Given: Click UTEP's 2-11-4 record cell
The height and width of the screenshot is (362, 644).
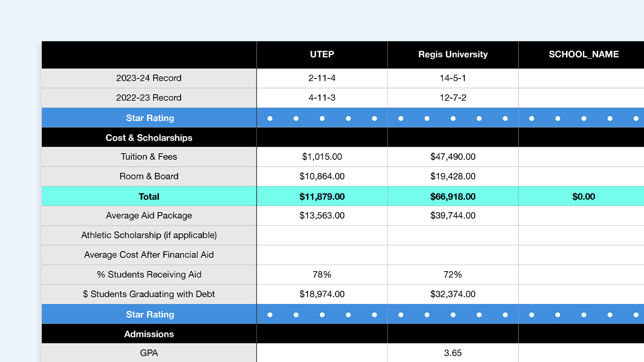Looking at the screenshot, I should pos(322,78).
